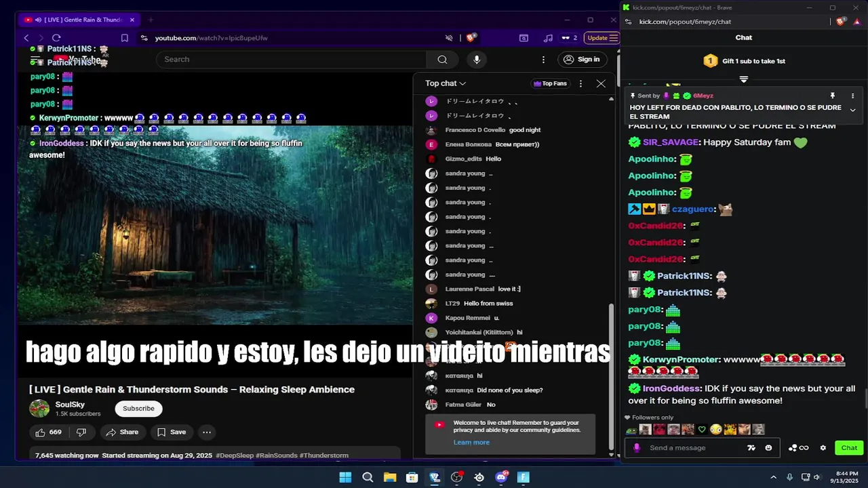Image resolution: width=868 pixels, height=488 pixels.
Task: Click the rain cabin video frame
Action: (x=214, y=226)
